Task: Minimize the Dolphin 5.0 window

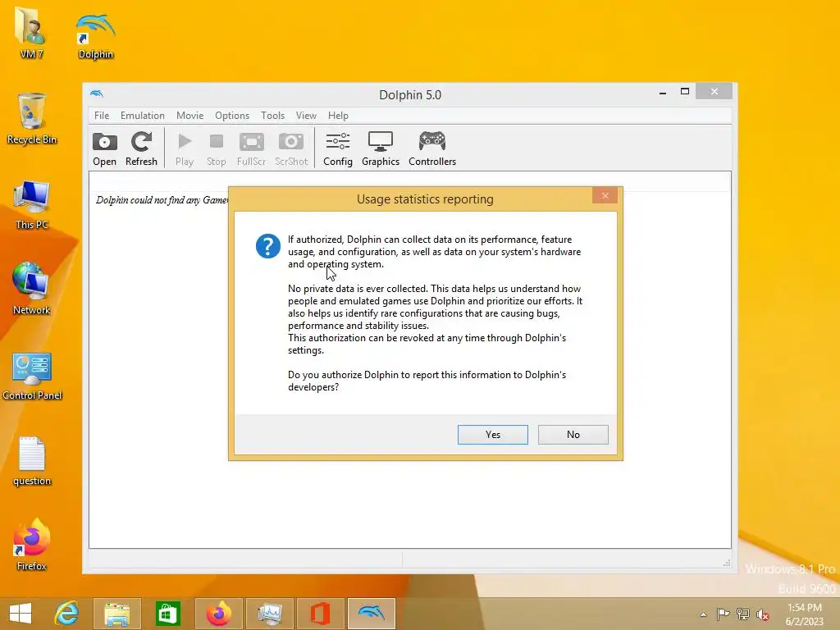Action: pos(663,92)
